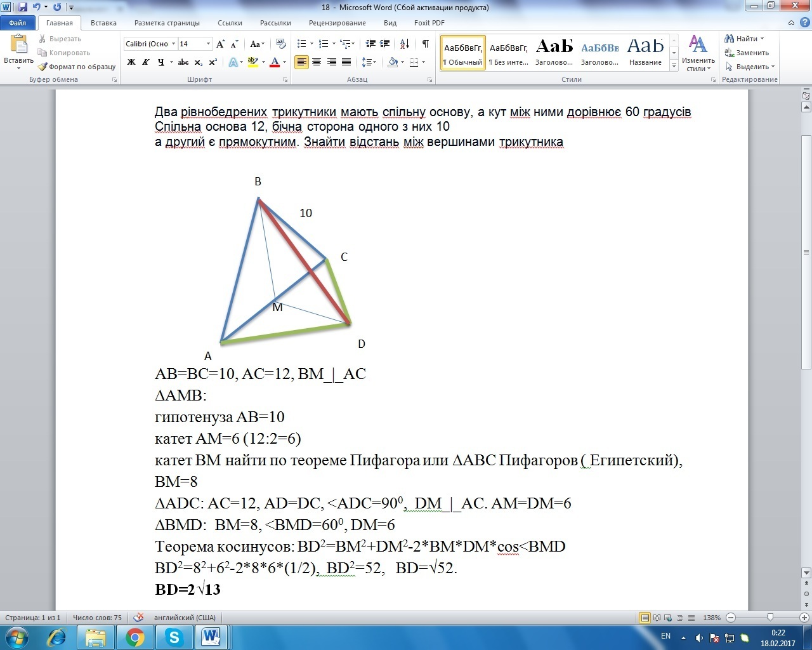Toggle superscript formatting
This screenshot has width=812, height=650.
click(213, 62)
